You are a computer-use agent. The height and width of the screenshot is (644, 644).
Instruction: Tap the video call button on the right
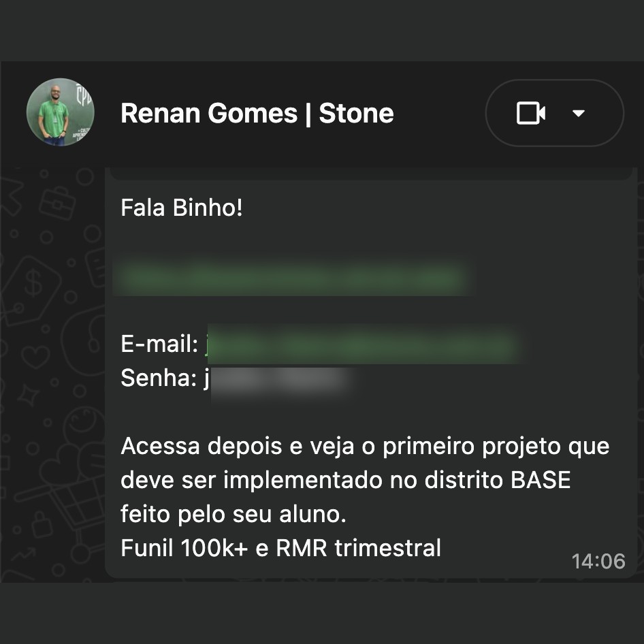coord(530,113)
